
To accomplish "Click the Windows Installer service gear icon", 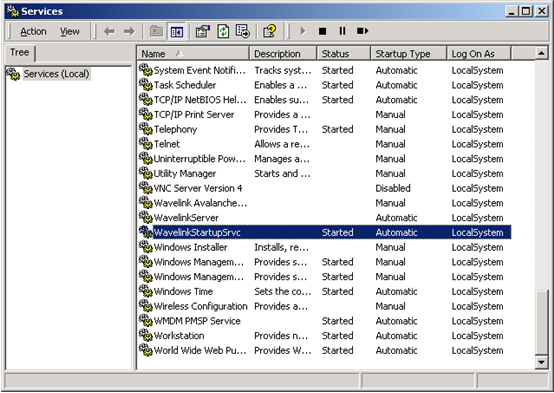I will [x=146, y=247].
